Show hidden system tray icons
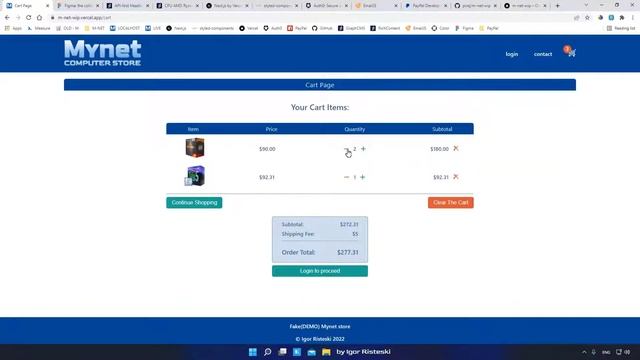640x360 pixels. [x=584, y=352]
